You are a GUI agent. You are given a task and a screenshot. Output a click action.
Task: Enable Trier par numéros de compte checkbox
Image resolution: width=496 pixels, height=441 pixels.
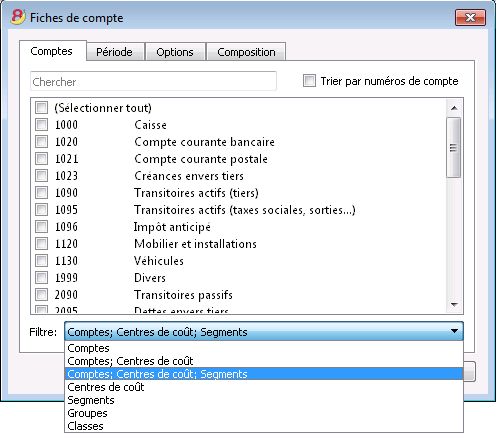(309, 81)
